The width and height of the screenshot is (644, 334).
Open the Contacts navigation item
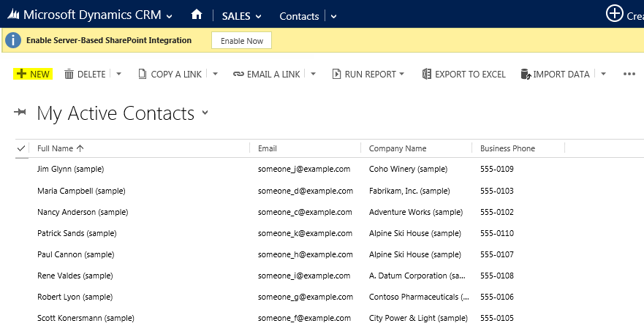299,16
